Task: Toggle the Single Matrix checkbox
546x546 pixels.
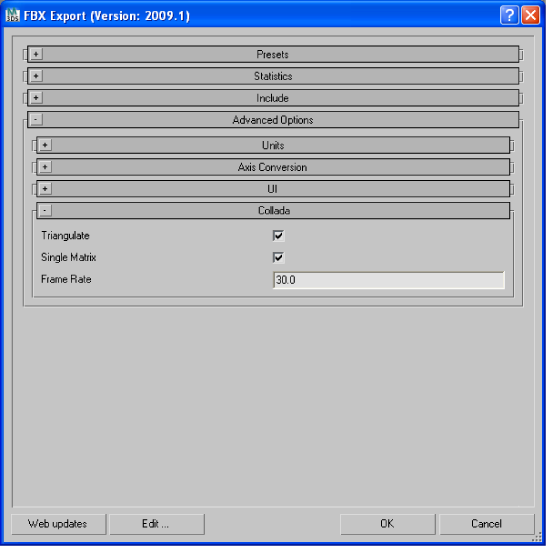Action: (278, 258)
